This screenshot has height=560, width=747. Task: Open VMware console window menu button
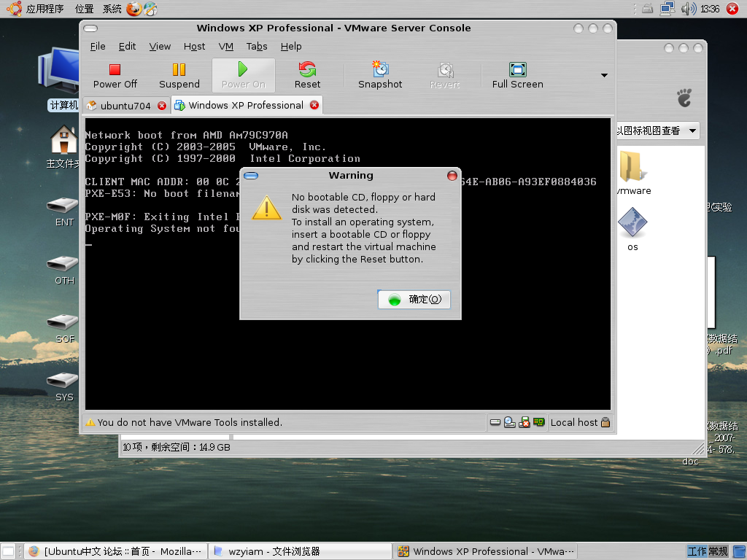(90, 28)
